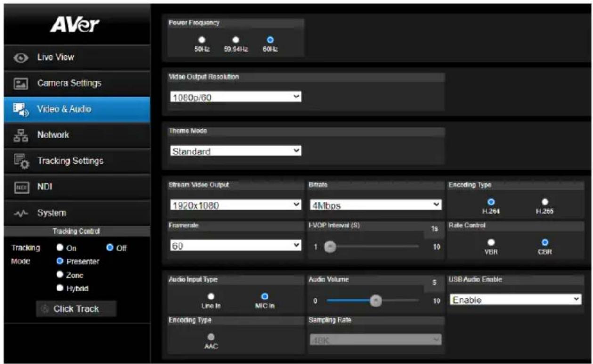Open Live View page

(77, 57)
